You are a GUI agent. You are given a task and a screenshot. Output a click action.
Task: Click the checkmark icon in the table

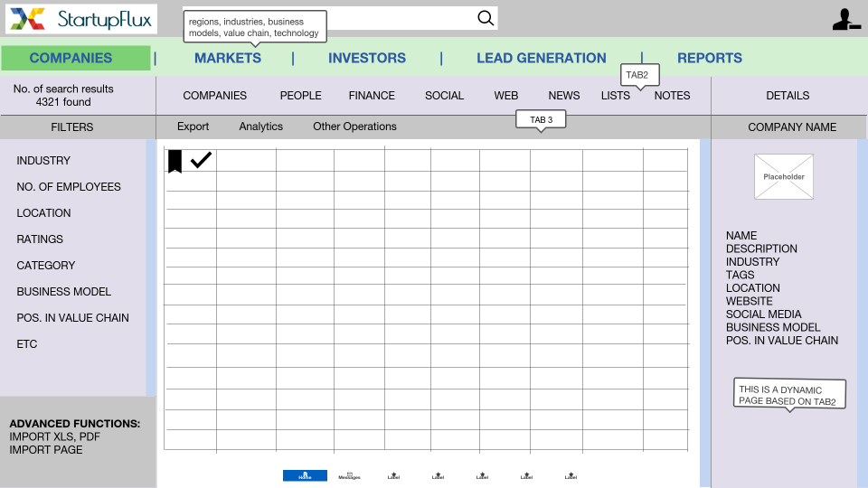pos(201,160)
